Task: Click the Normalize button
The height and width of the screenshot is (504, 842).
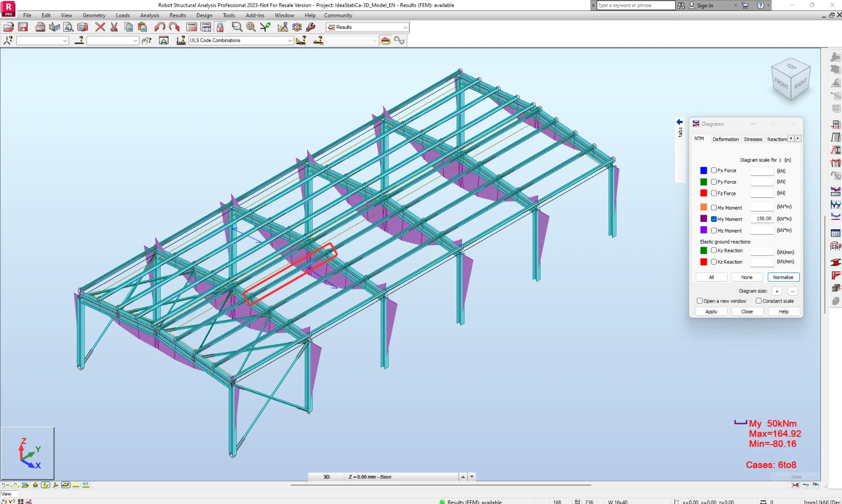Action: [x=783, y=277]
